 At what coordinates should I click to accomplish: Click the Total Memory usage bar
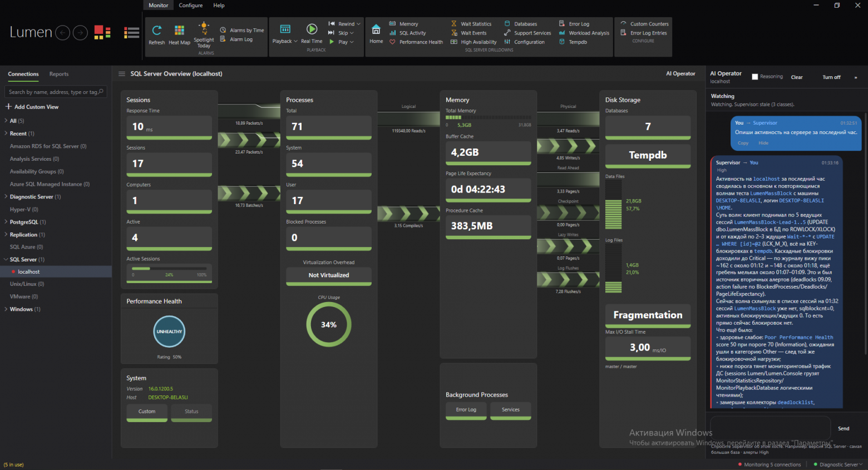pyautogui.click(x=488, y=117)
